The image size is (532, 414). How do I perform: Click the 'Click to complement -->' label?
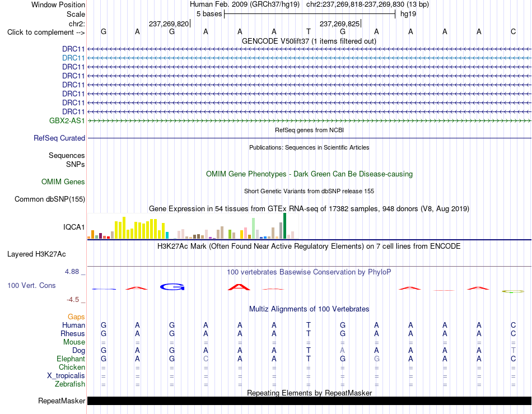coord(46,32)
